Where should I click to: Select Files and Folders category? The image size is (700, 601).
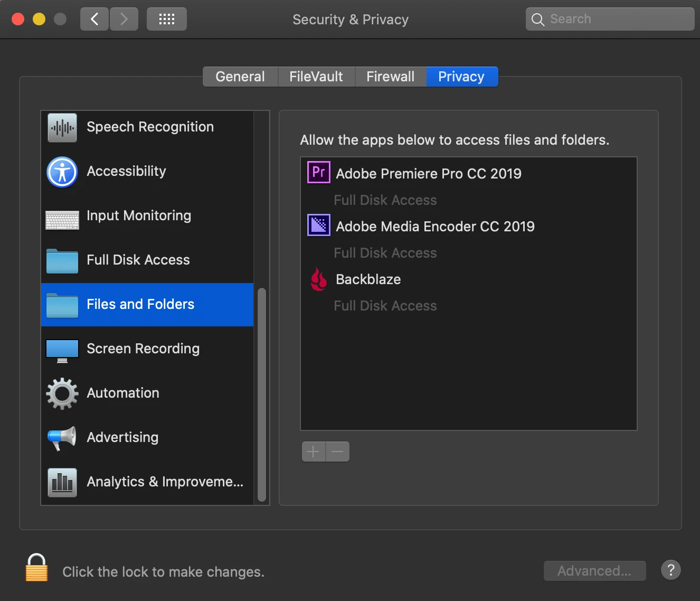coord(147,305)
